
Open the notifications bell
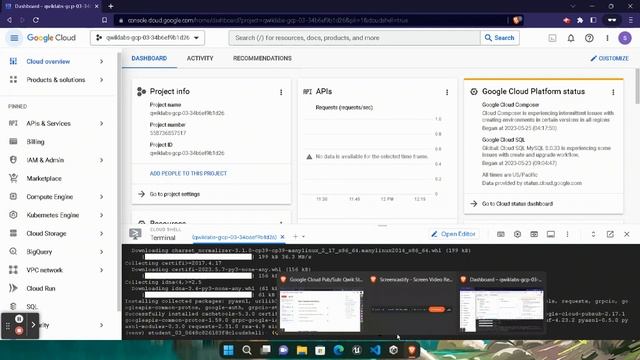571,38
